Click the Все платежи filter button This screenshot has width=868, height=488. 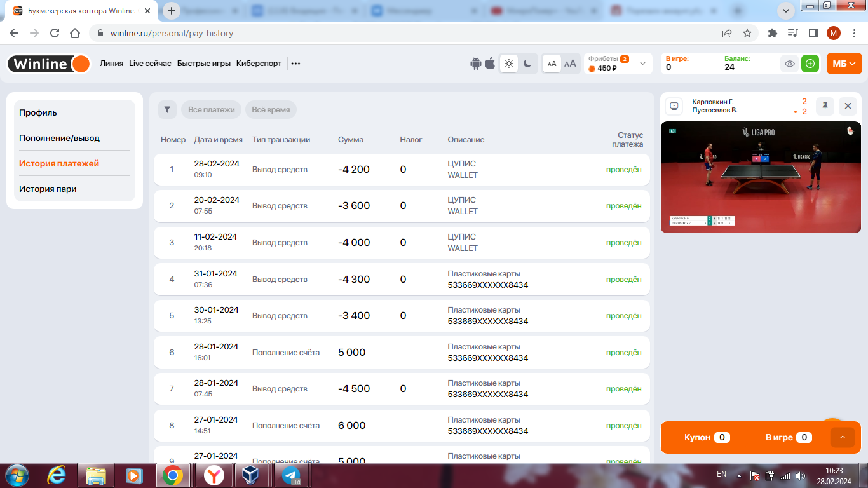[212, 110]
